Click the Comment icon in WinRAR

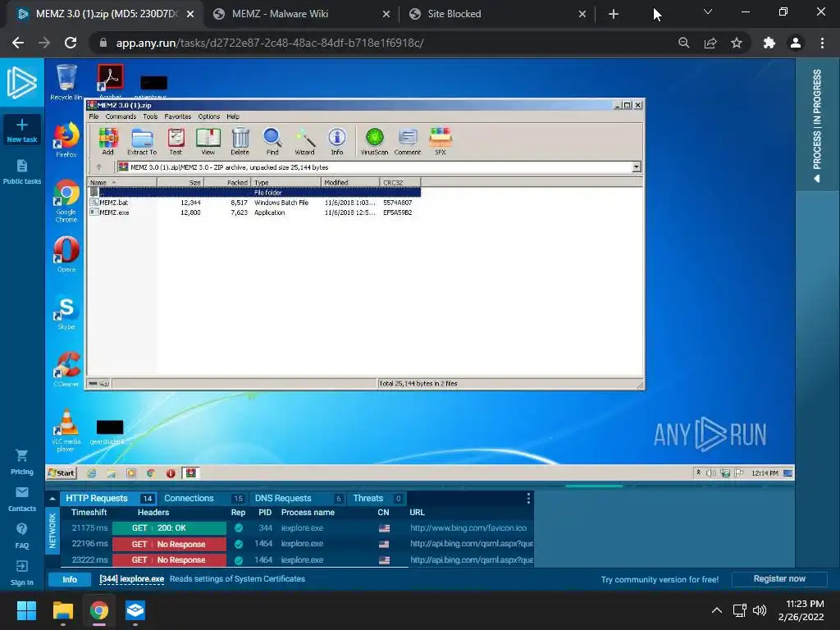(408, 141)
